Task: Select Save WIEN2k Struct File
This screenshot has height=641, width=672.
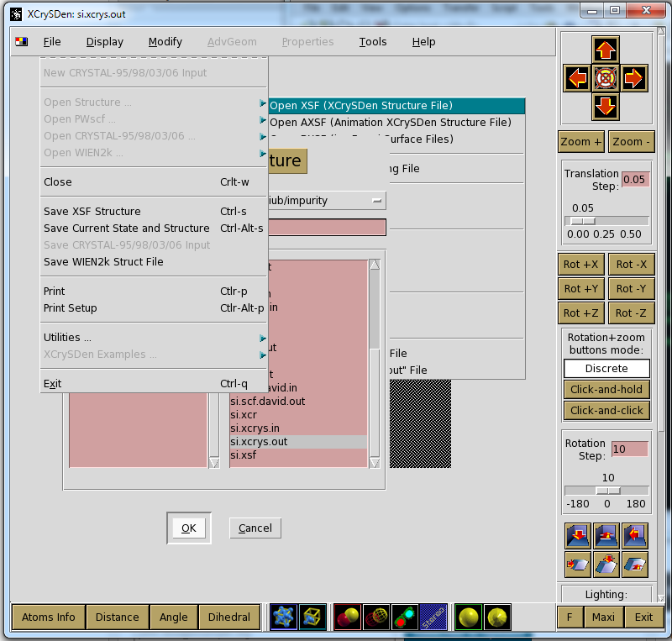Action: pyautogui.click(x=154, y=261)
